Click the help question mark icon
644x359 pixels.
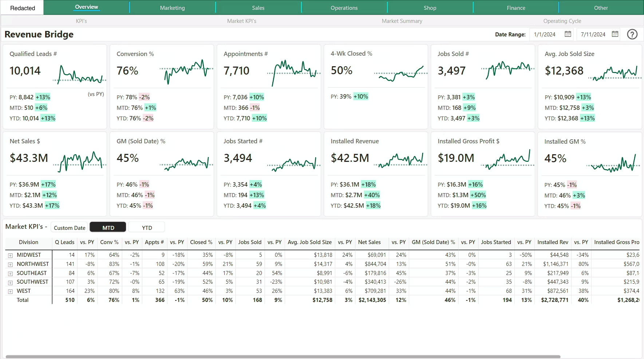[x=632, y=35]
